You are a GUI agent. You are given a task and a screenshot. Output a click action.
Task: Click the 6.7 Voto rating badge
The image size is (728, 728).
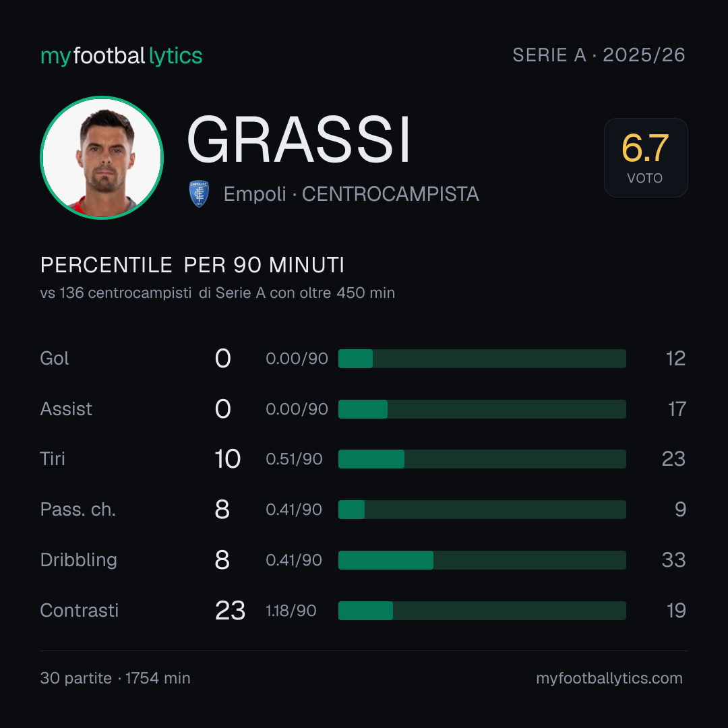click(x=645, y=157)
